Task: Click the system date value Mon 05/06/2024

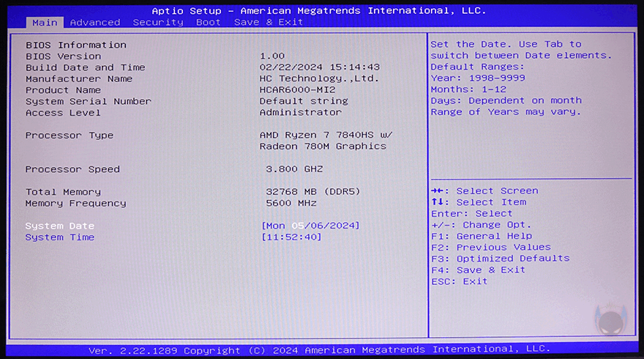Action: [x=310, y=226]
